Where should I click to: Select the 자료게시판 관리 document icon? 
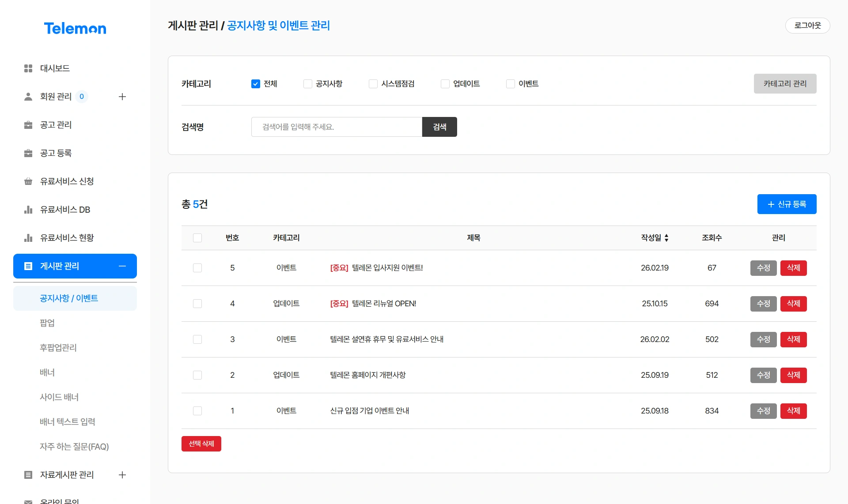click(28, 475)
